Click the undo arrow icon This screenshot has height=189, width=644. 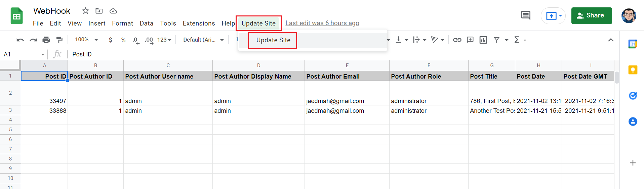(20, 40)
